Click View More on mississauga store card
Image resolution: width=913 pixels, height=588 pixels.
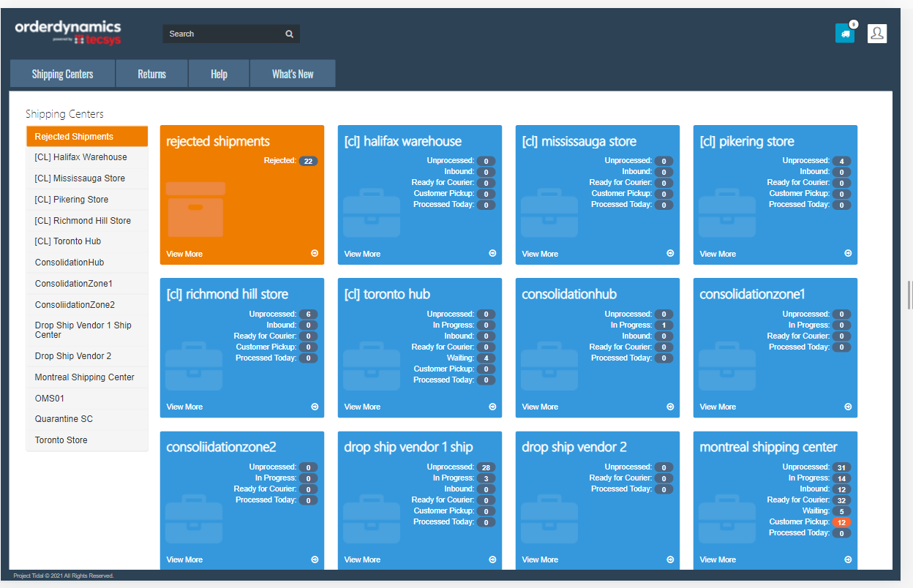pyautogui.click(x=540, y=254)
